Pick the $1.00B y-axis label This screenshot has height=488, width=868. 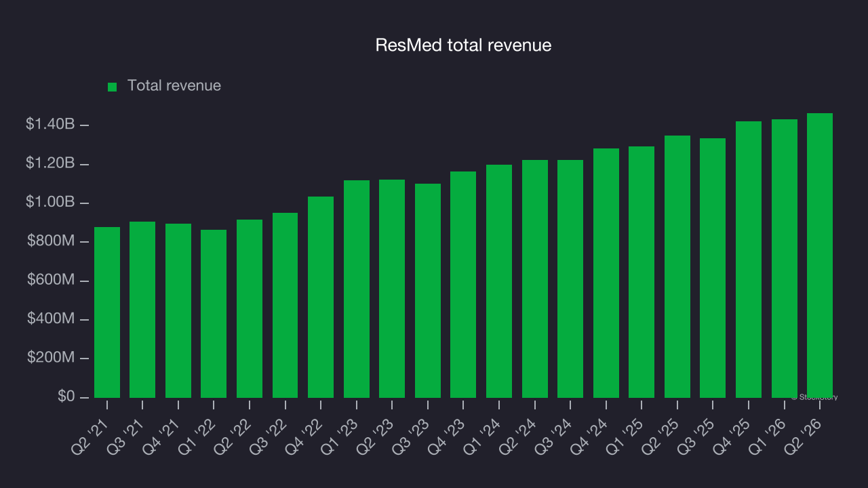pos(50,202)
